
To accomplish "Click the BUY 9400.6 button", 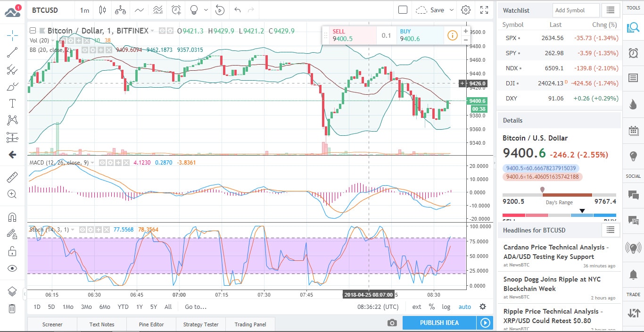I will pos(419,35).
